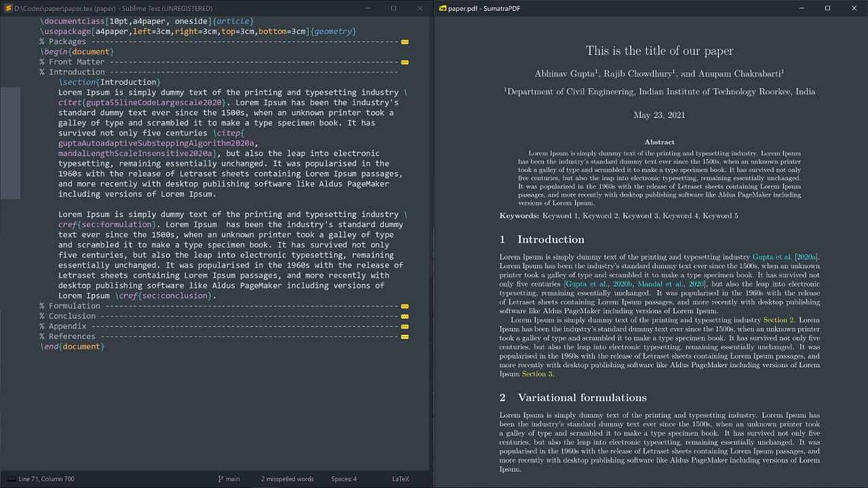Click the git branch icon next to main

(x=220, y=479)
